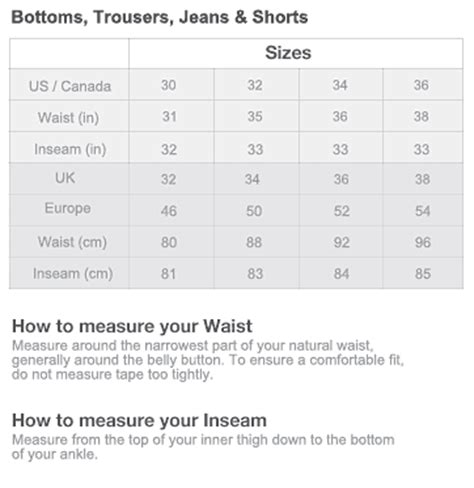Select Europe size 46 cell

point(169,211)
